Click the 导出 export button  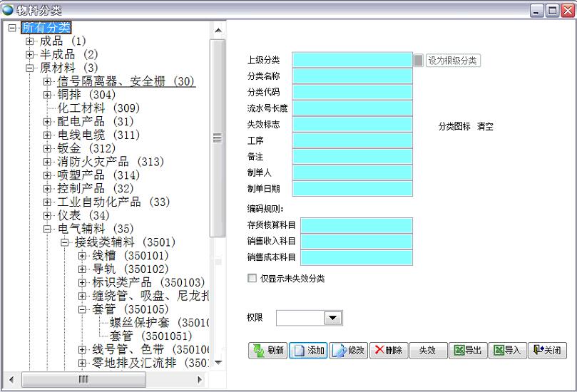468,351
